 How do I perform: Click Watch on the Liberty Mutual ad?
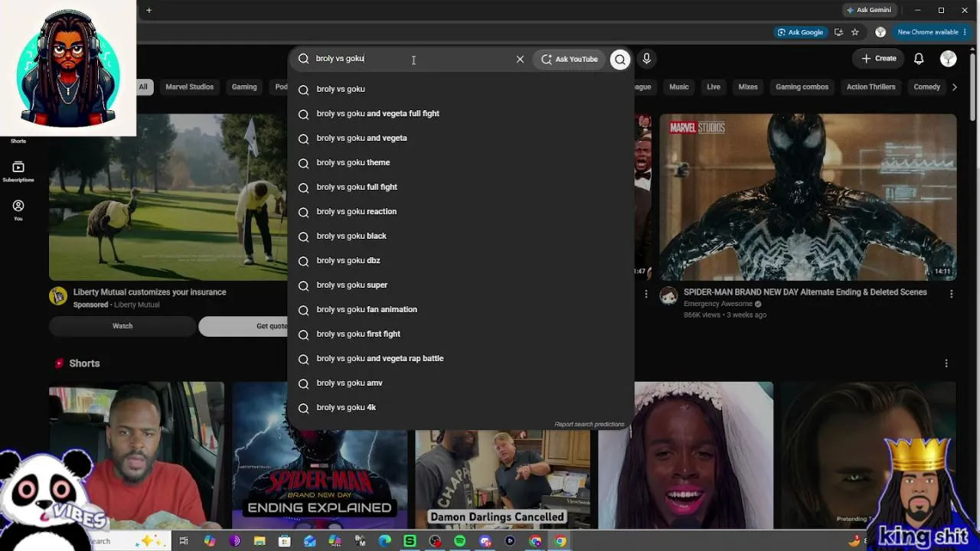click(x=122, y=326)
